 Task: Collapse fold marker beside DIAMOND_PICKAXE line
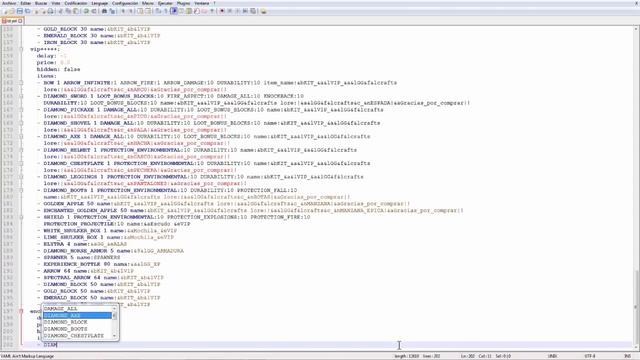tap(21, 110)
